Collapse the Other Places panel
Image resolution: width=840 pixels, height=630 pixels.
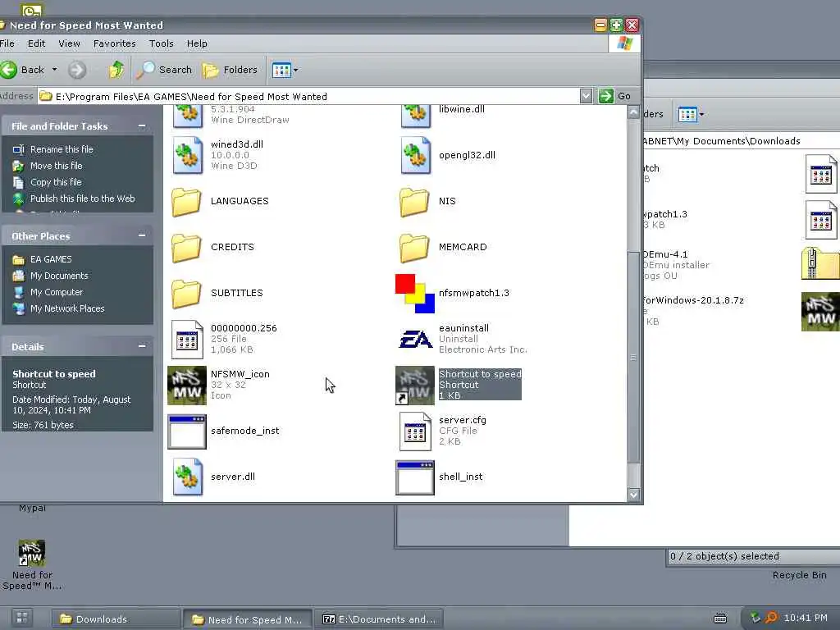(142, 235)
